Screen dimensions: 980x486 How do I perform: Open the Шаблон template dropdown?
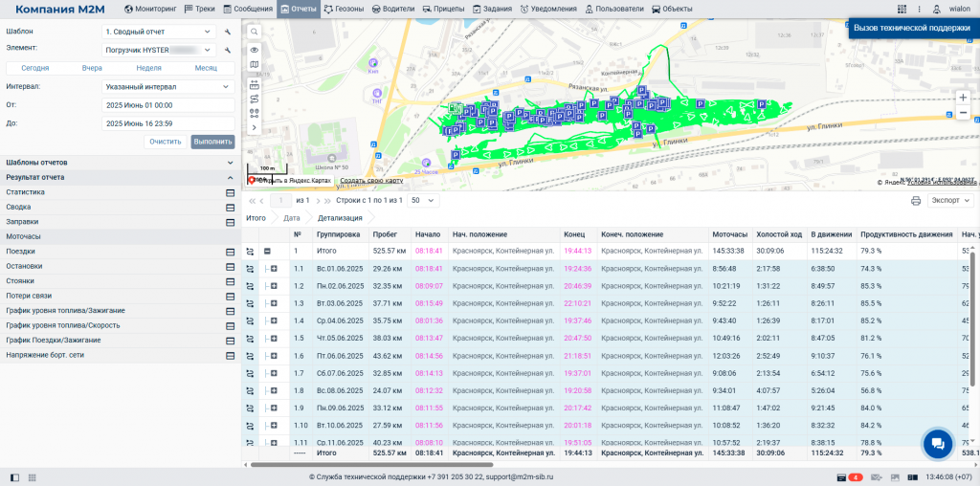tap(159, 32)
